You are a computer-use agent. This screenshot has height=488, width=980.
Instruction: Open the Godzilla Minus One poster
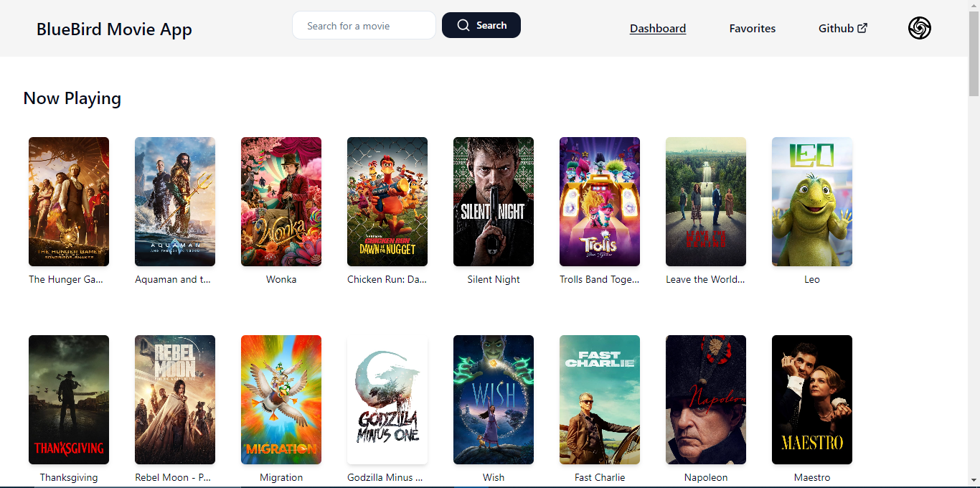387,400
